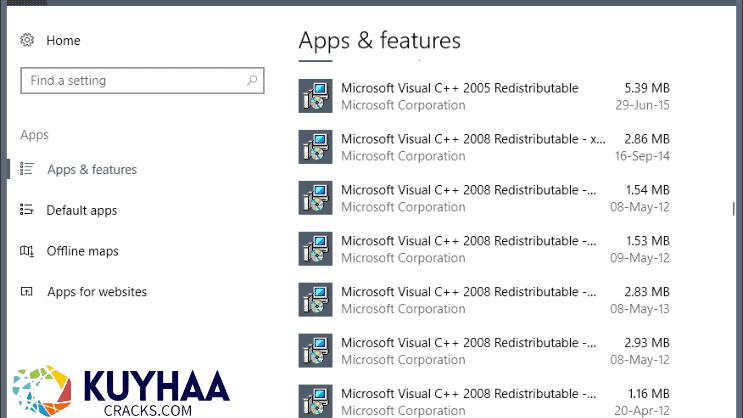This screenshot has height=418, width=743.
Task: Click the Default apps sidebar icon
Action: tap(27, 211)
